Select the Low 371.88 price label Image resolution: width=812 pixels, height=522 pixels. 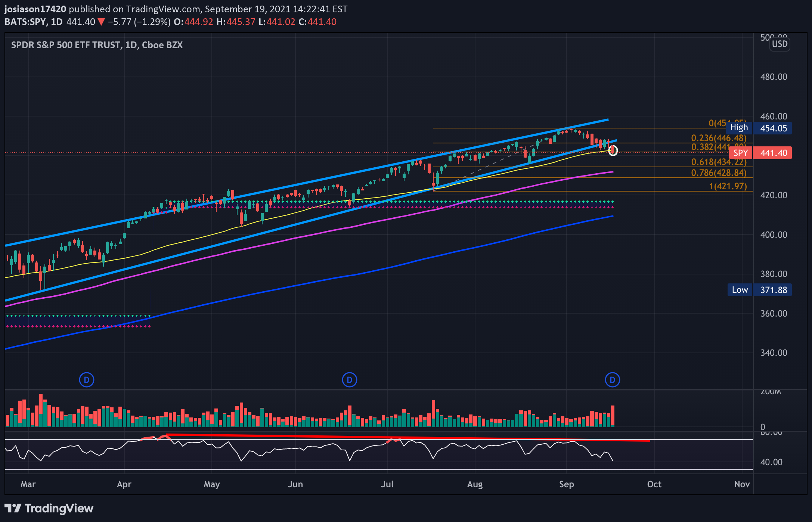[x=760, y=290]
